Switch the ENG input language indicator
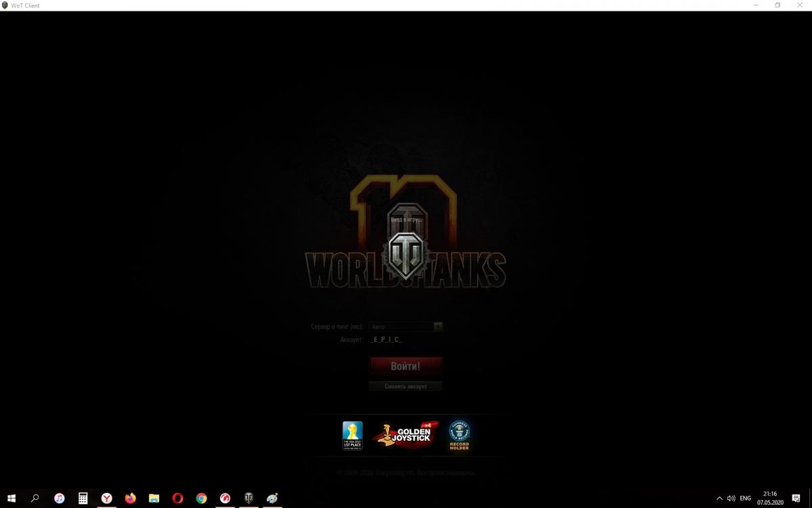Image resolution: width=812 pixels, height=508 pixels. (745, 499)
